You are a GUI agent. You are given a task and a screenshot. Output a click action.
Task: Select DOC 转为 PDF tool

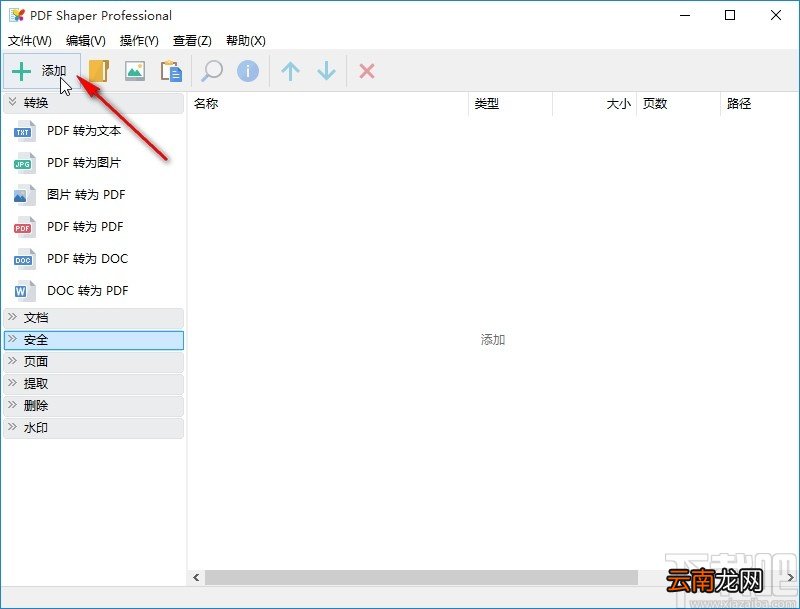(x=87, y=291)
